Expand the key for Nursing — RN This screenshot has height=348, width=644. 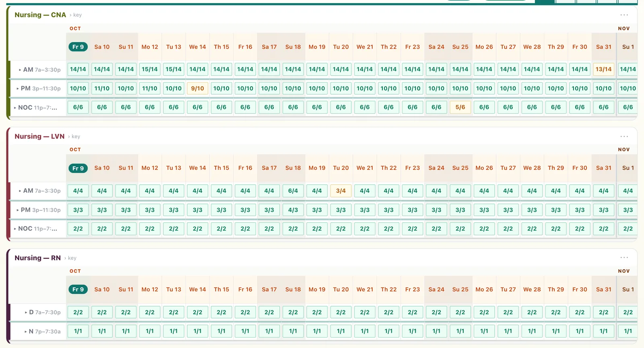[70, 258]
